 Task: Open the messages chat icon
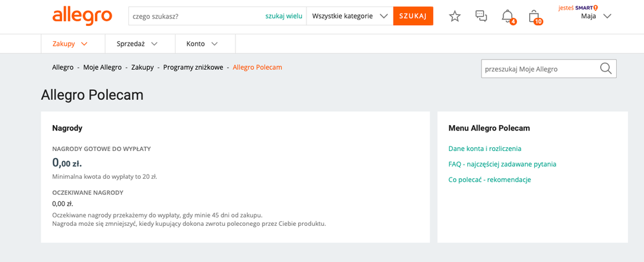481,16
